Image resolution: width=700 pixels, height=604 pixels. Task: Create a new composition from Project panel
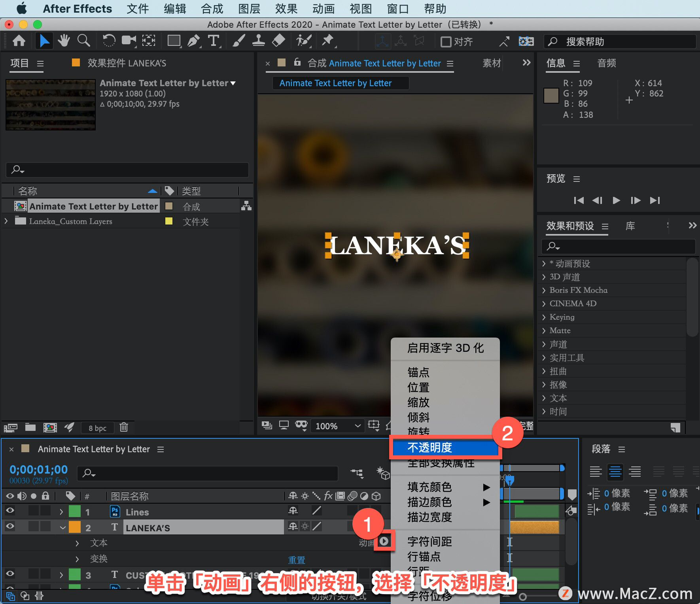(x=50, y=427)
